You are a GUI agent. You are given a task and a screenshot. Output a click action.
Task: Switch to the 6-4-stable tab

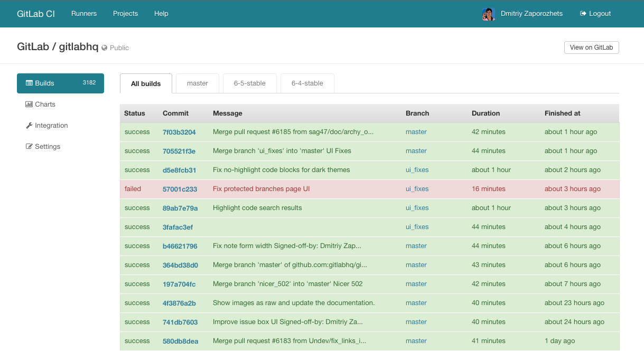pos(307,83)
